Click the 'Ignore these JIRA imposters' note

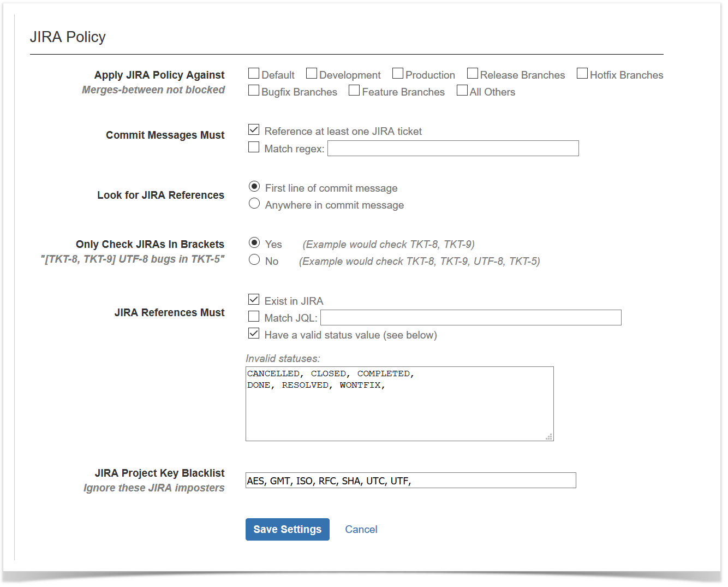(154, 488)
